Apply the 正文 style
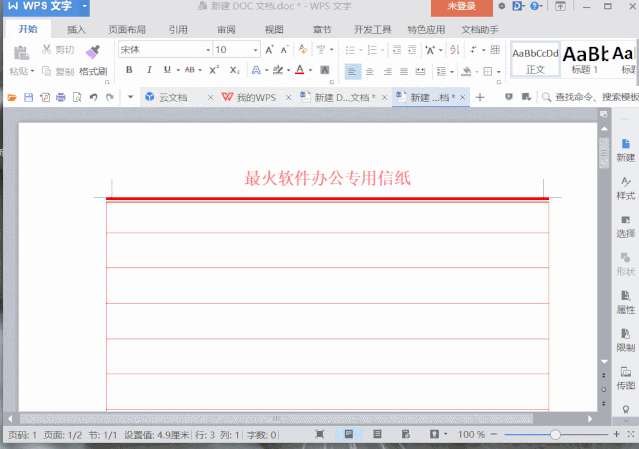The image size is (639, 449). pyautogui.click(x=535, y=60)
